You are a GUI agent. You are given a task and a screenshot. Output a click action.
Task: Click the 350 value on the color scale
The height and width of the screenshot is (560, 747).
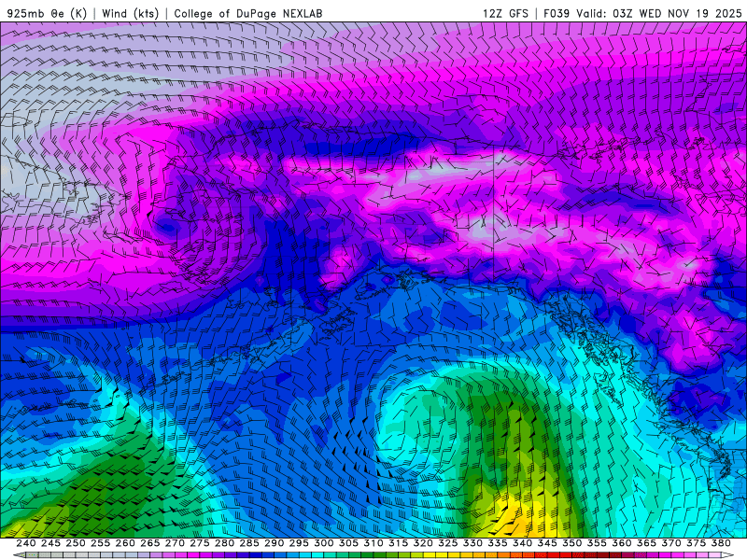[x=571, y=543]
